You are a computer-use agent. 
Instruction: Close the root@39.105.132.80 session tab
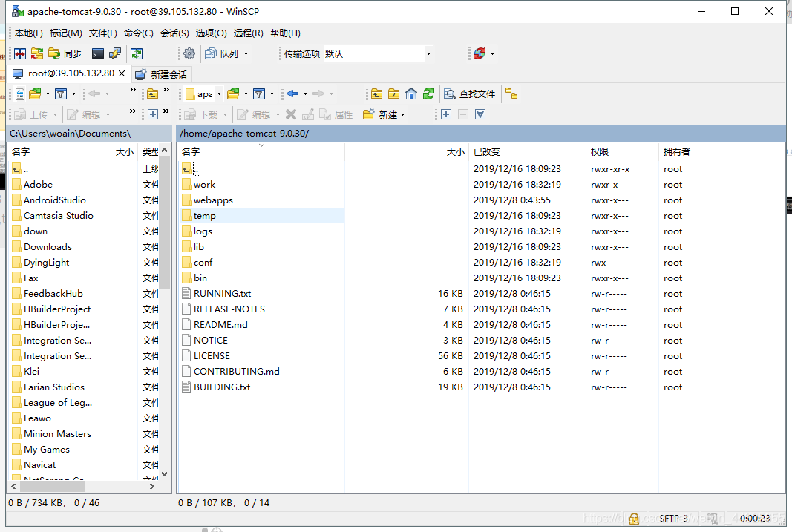point(122,73)
